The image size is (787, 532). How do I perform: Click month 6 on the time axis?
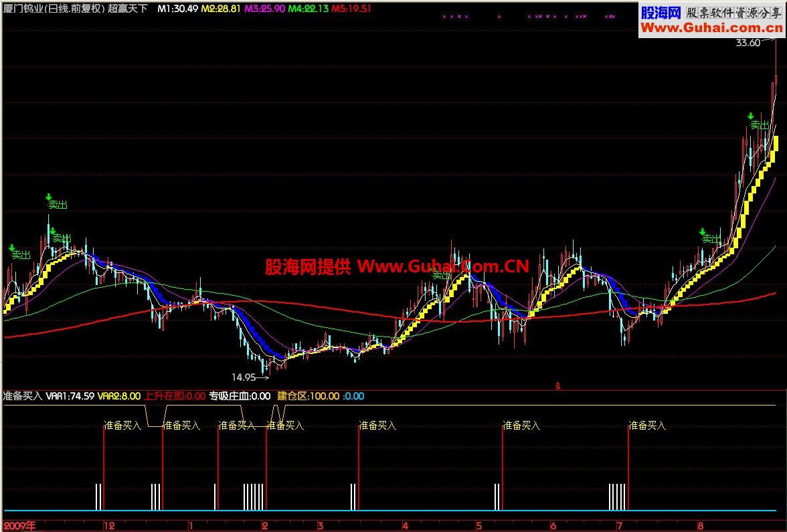coord(553,526)
